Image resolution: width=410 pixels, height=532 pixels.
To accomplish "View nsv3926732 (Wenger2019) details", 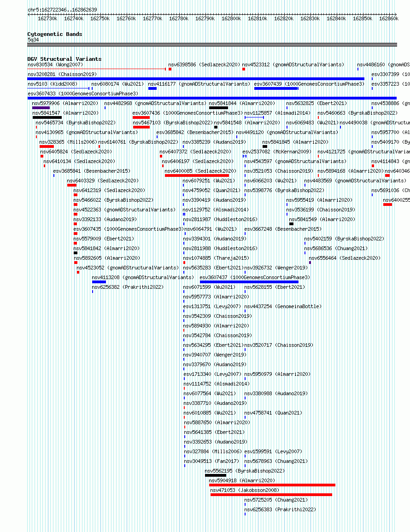I will pyautogui.click(x=276, y=267).
